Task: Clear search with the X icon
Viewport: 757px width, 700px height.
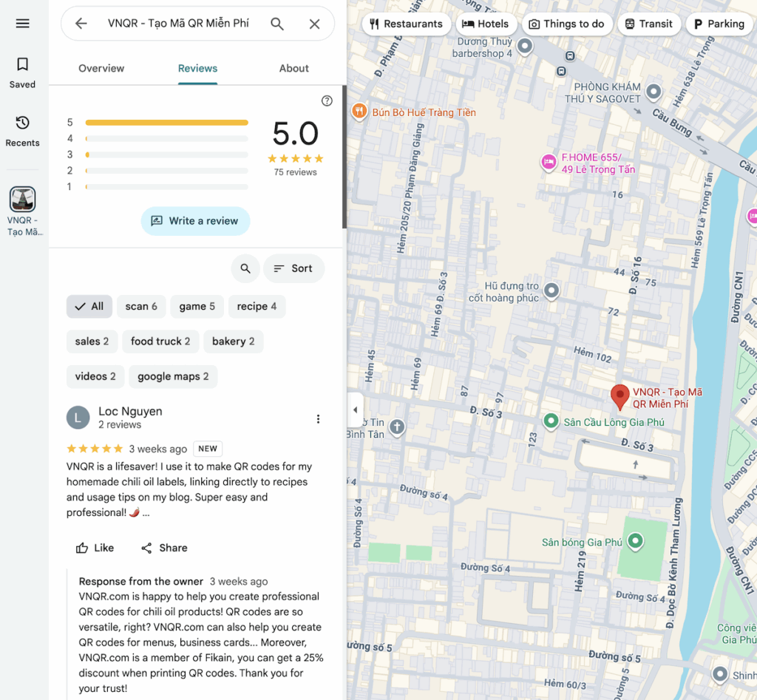Action: tap(314, 24)
